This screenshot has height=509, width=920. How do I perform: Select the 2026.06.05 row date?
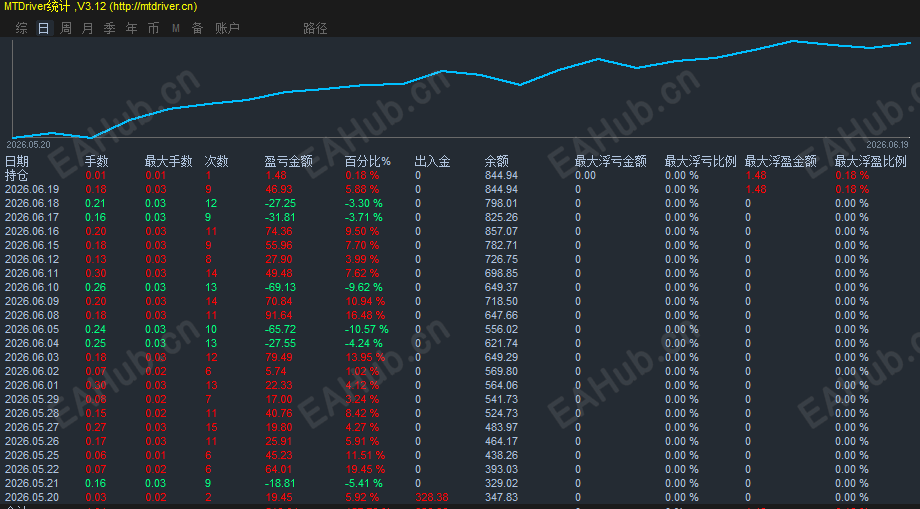[x=32, y=330]
